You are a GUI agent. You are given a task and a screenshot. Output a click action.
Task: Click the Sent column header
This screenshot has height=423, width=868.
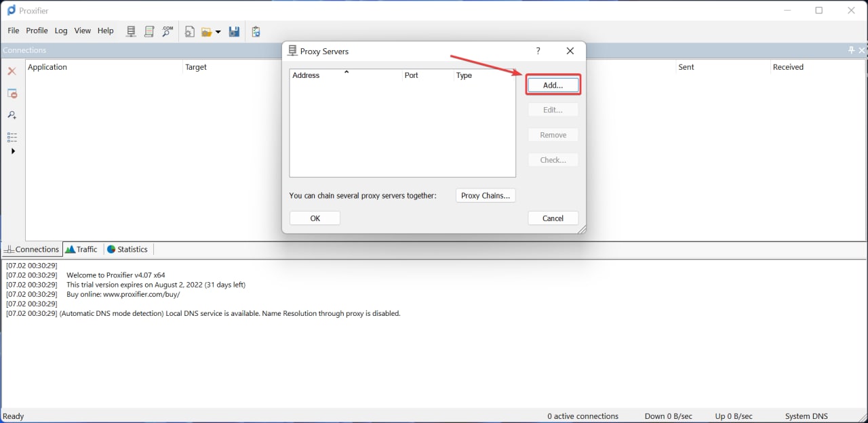click(724, 67)
